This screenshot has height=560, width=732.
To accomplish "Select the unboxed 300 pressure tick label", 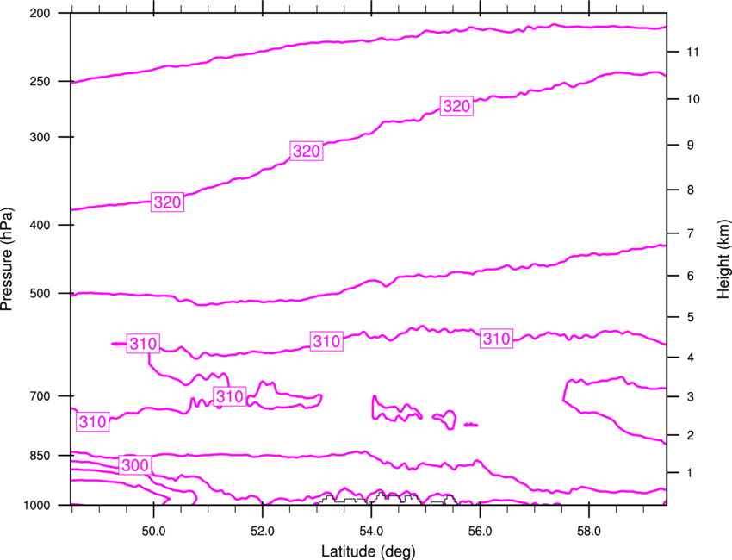I will [x=40, y=137].
